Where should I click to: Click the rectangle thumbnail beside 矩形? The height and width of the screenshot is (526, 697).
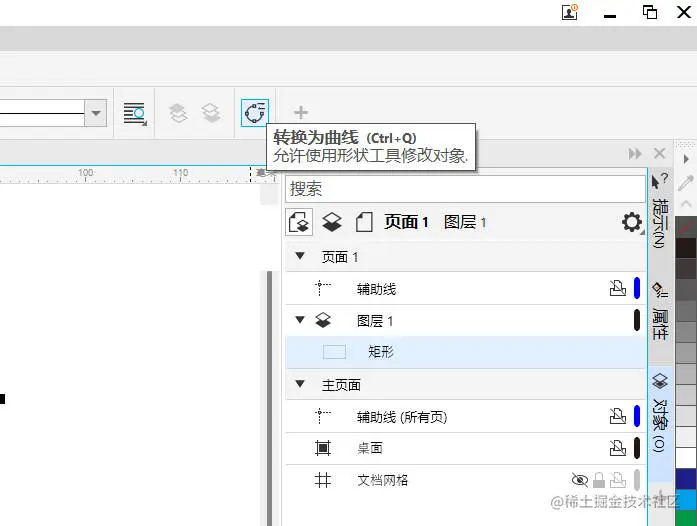[x=334, y=352]
